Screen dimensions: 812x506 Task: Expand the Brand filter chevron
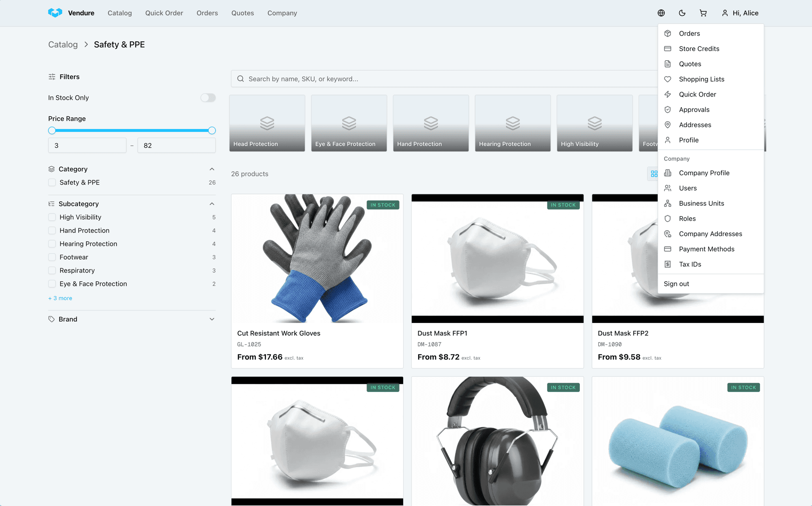[212, 319]
